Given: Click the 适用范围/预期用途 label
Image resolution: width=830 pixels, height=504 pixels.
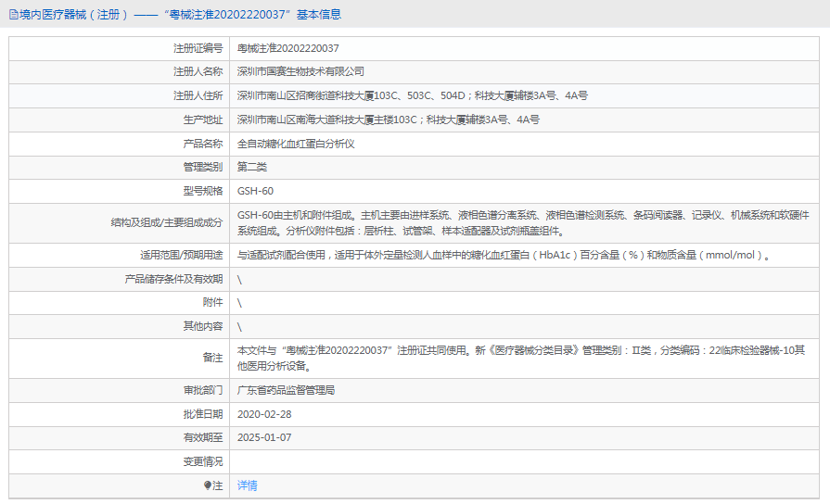Looking at the screenshot, I should point(182,255).
